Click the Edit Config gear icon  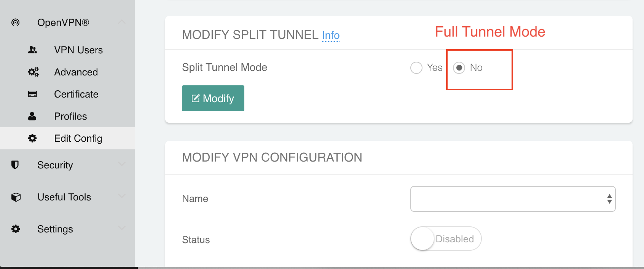[x=33, y=138]
